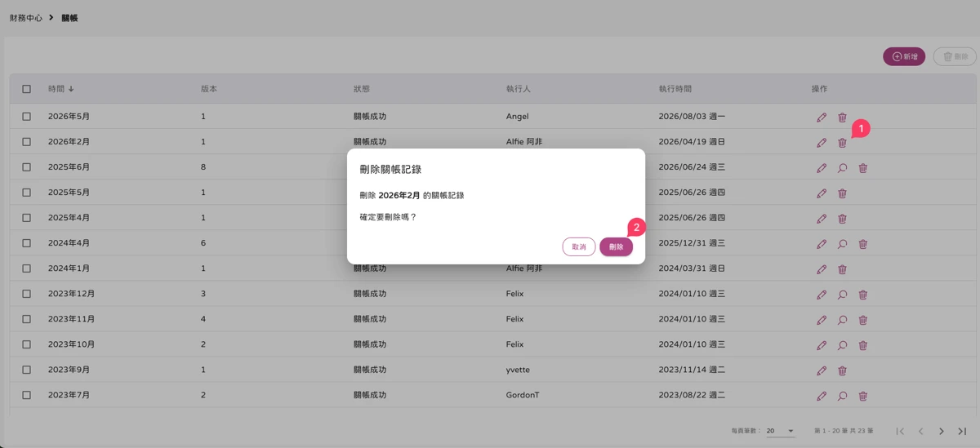Jump to the first page of results
This screenshot has width=980, height=448.
coord(900,431)
